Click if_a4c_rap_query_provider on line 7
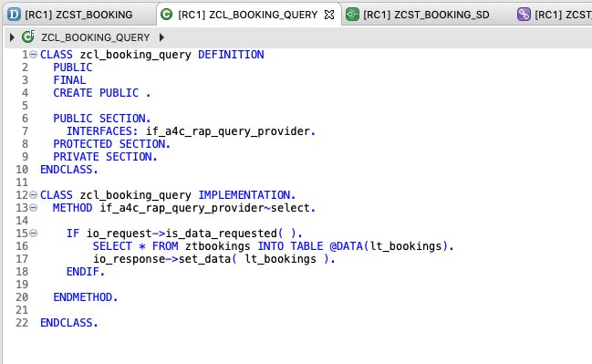The height and width of the screenshot is (364, 592). click(x=228, y=131)
